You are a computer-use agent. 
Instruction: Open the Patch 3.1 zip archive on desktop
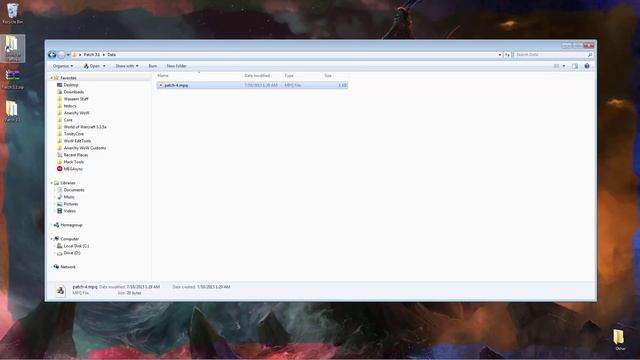tap(13, 78)
